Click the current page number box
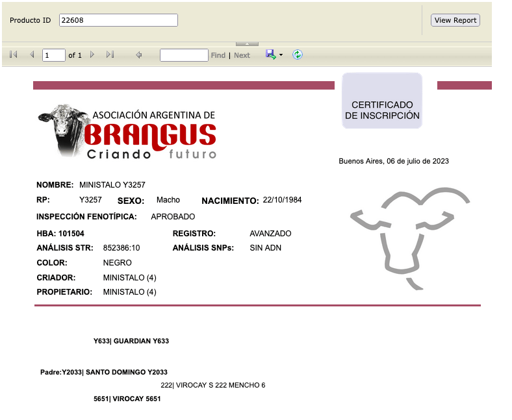This screenshot has width=512, height=420. [54, 56]
